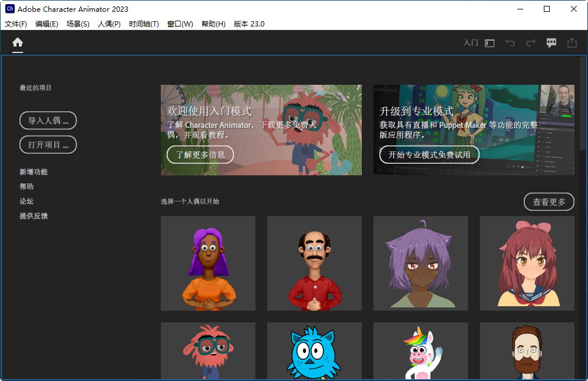
Task: Open the 文件 menu
Action: pyautogui.click(x=15, y=24)
